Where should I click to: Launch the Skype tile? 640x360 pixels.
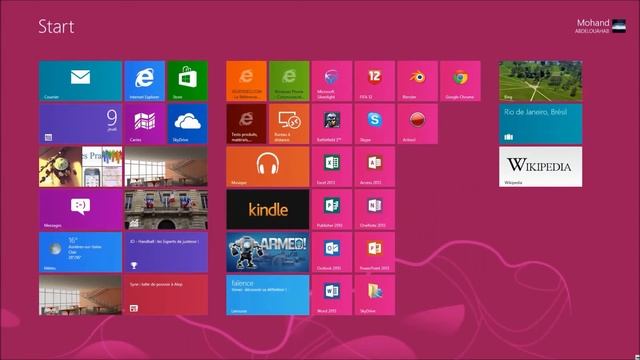coord(375,124)
